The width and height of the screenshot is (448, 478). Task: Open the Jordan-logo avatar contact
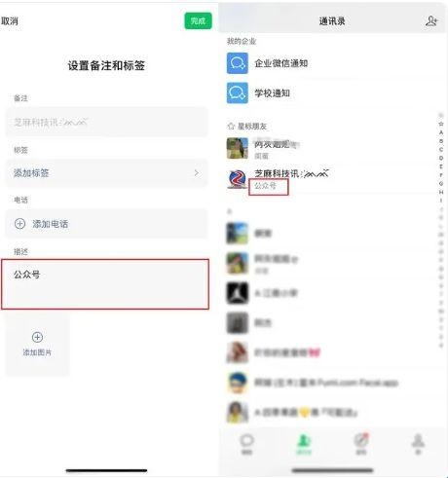point(238,293)
